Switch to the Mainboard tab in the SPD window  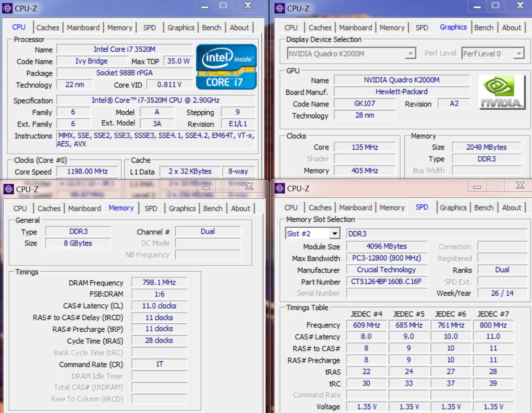click(355, 207)
